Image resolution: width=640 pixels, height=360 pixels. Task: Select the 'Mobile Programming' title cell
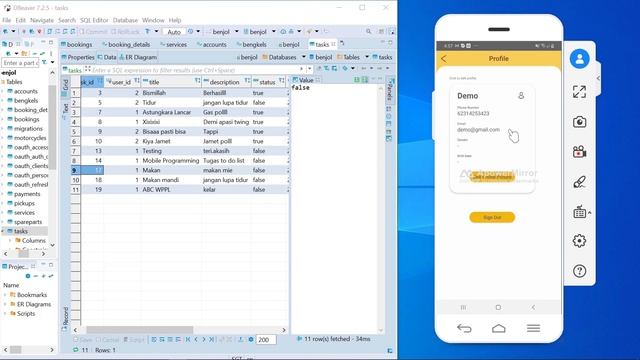[x=171, y=160]
